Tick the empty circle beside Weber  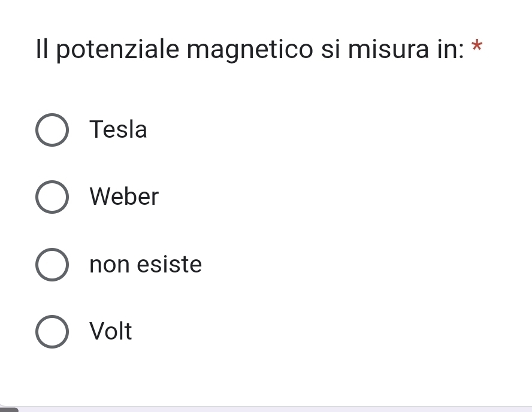[x=52, y=197]
